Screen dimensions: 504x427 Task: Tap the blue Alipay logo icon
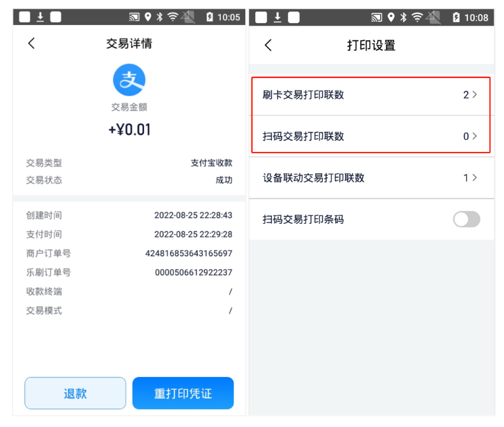tap(129, 80)
